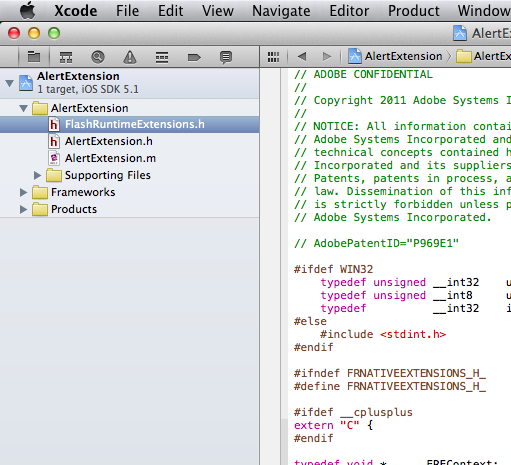The height and width of the screenshot is (465, 511).
Task: Show the Issue navigator warning icon
Action: point(130,57)
